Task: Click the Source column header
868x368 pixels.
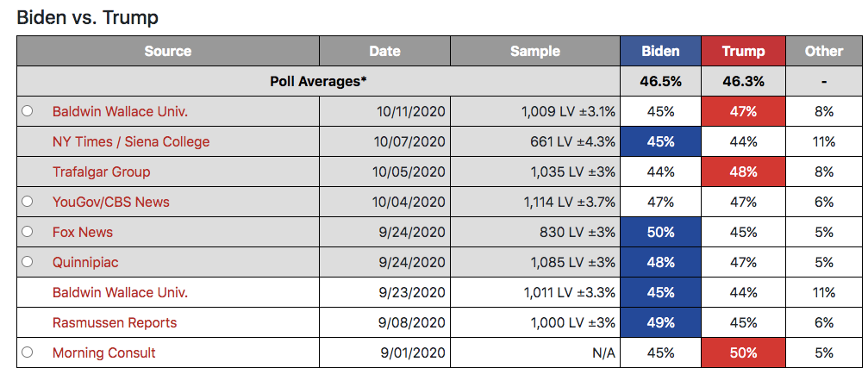Action: coord(168,51)
